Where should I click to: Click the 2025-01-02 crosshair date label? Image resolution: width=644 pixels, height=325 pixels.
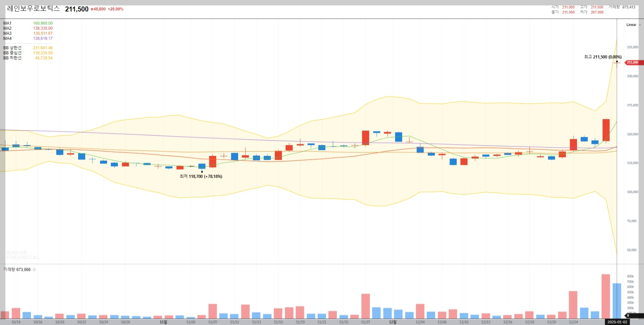(617, 322)
